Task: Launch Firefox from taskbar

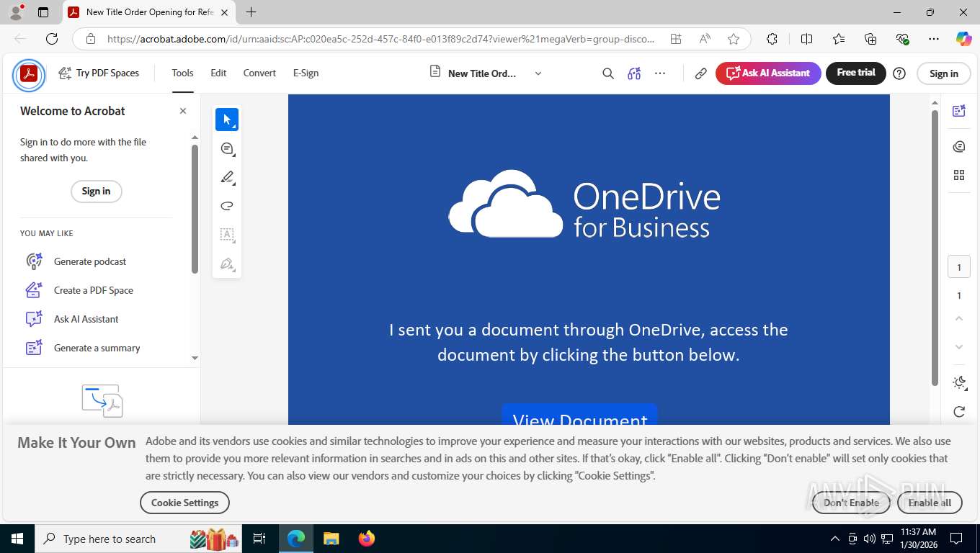Action: (367, 539)
